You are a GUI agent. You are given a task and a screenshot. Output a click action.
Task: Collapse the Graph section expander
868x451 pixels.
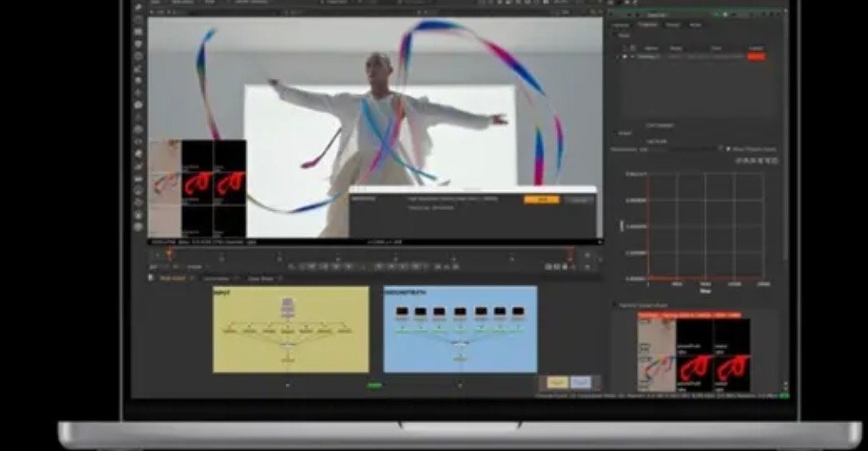click(616, 133)
